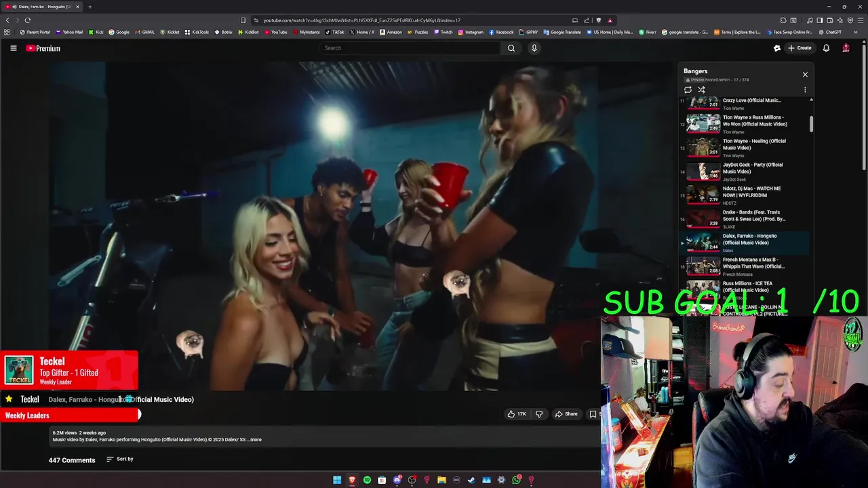Toggle loop playlist in the Bangers panel
This screenshot has height=488, width=868.
tap(688, 89)
